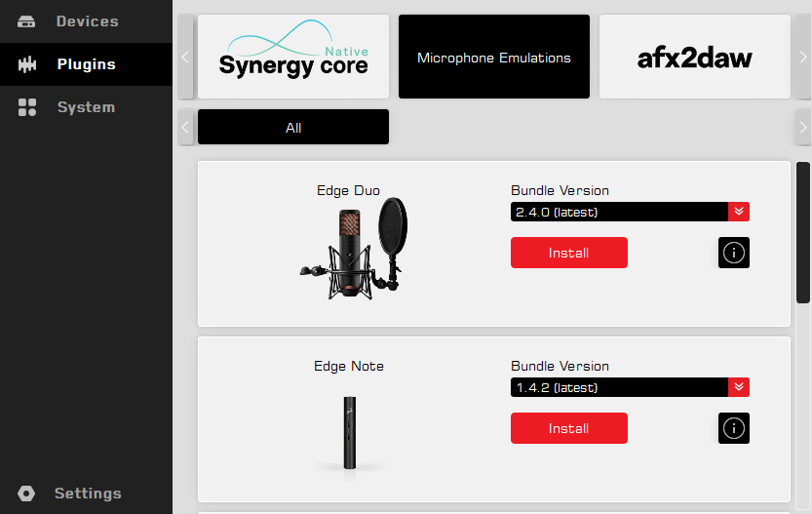Screen dimensions: 812x514
Task: Open the Devices section
Action: (86, 21)
